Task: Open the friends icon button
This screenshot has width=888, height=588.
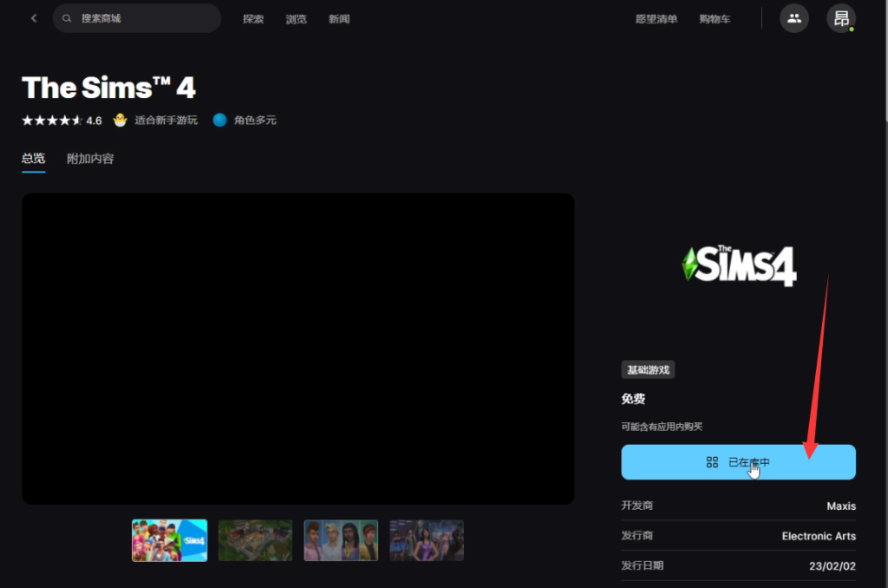Action: coord(793,18)
